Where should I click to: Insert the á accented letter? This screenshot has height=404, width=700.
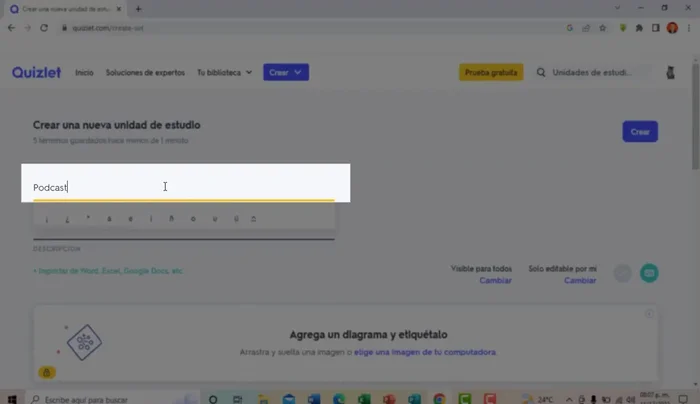(109, 219)
